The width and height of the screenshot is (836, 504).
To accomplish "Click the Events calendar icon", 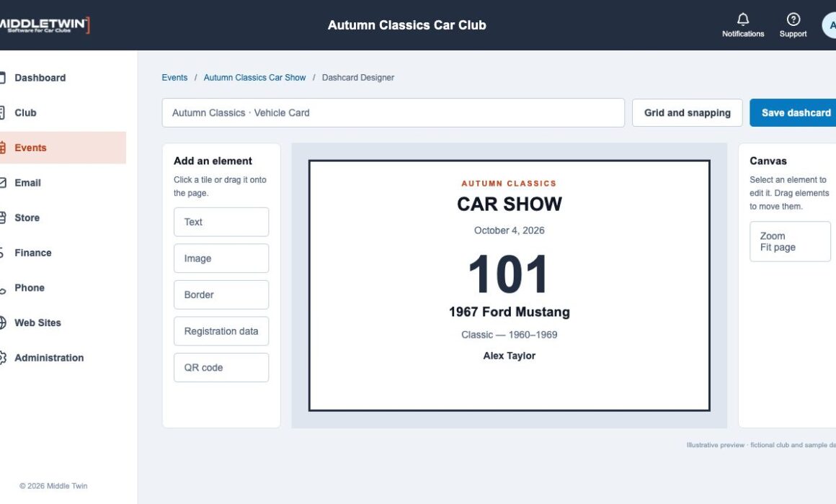I will [2, 148].
